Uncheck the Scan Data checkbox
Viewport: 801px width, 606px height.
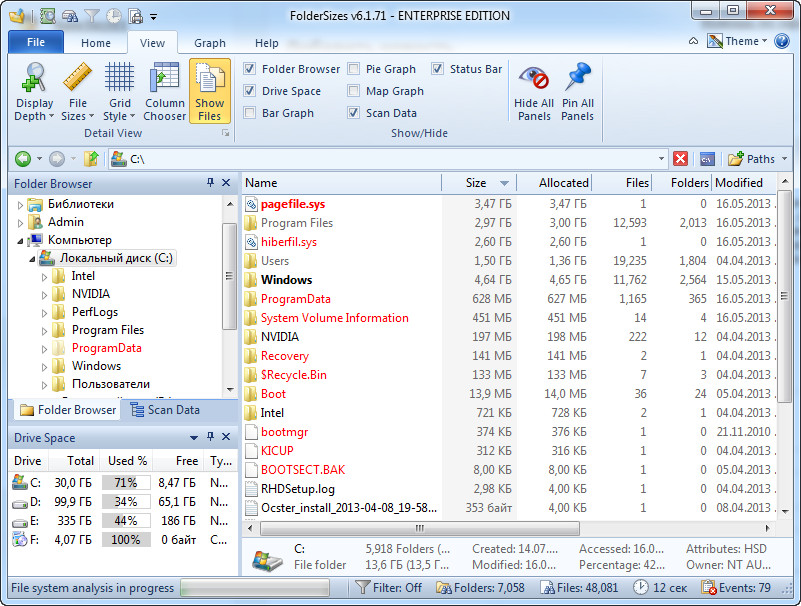tap(354, 113)
